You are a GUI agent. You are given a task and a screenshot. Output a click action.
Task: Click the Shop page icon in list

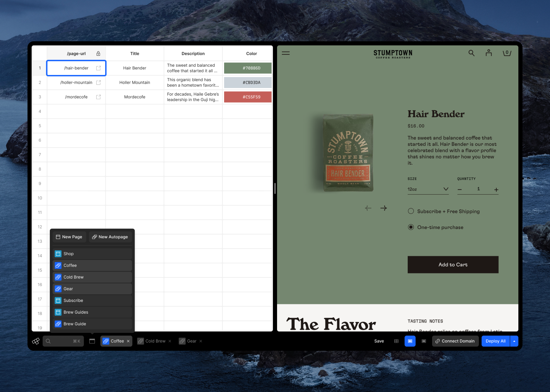[x=58, y=254]
